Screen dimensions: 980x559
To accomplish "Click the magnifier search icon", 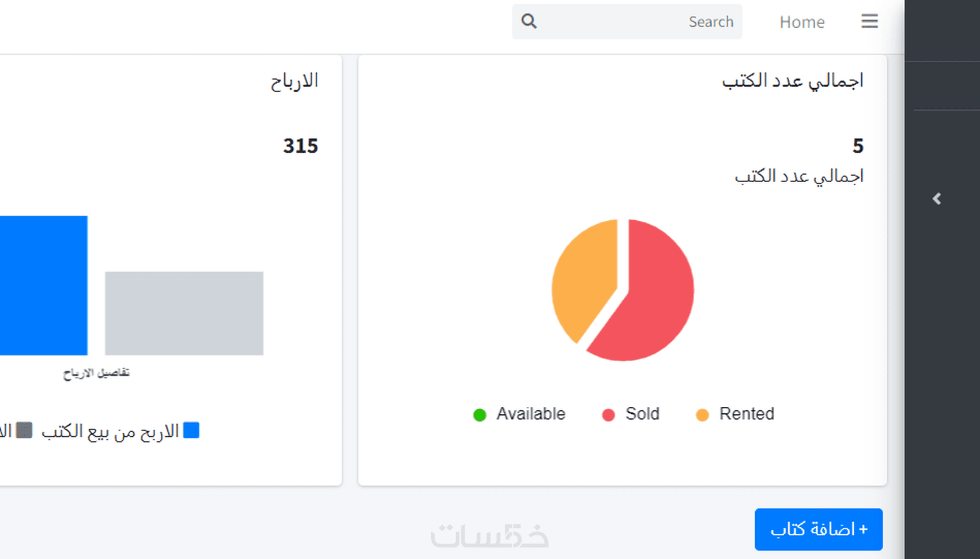I will 529,21.
